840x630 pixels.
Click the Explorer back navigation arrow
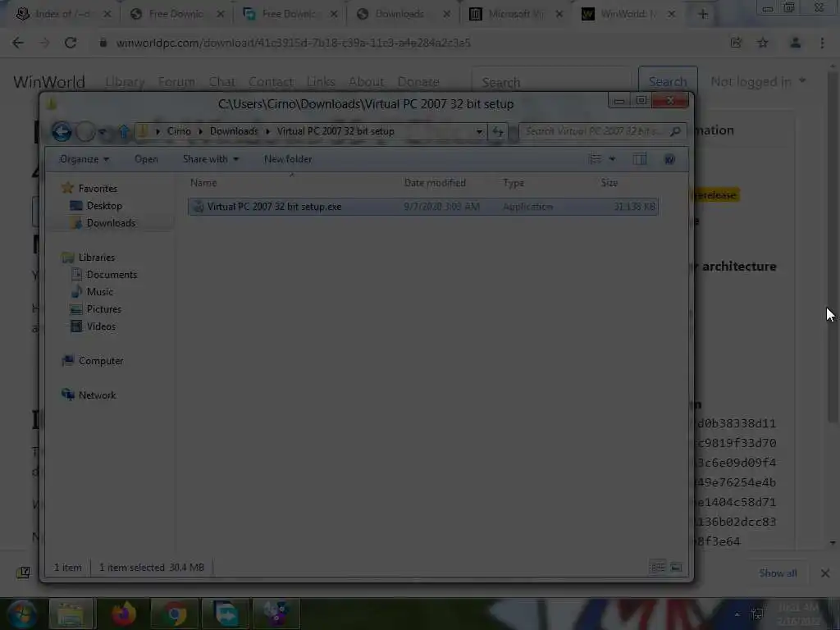[x=62, y=131]
